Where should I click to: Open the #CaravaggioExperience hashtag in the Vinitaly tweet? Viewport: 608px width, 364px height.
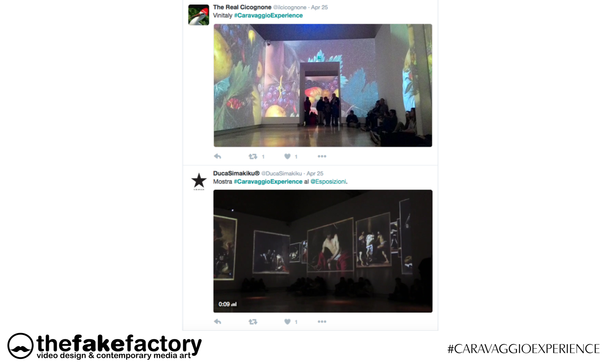pyautogui.click(x=268, y=16)
